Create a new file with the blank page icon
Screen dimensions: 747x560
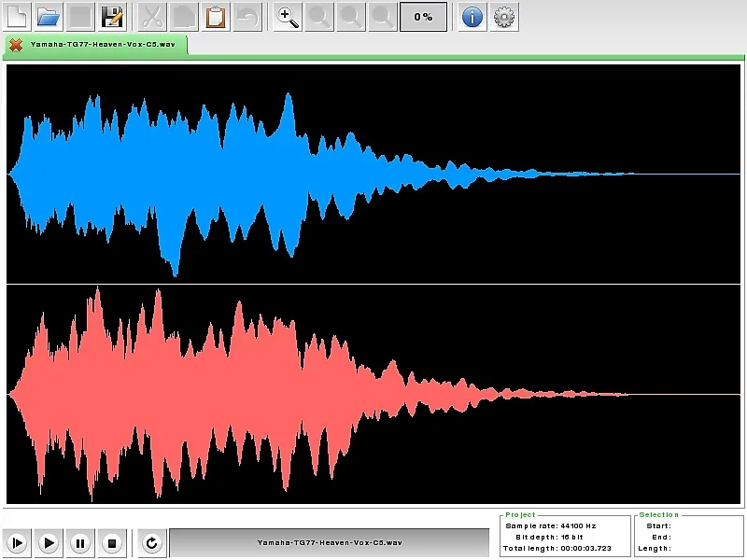coord(18,16)
